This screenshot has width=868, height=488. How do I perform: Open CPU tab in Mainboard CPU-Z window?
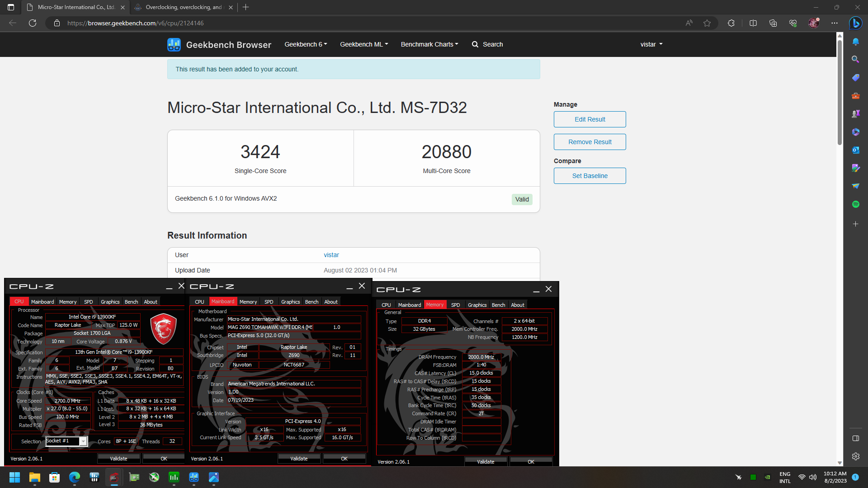point(199,302)
